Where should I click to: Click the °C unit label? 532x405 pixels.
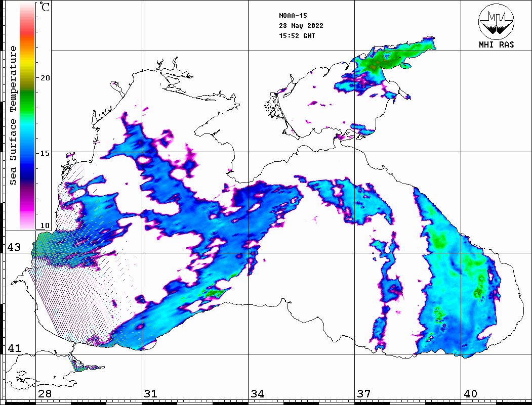click(x=44, y=7)
